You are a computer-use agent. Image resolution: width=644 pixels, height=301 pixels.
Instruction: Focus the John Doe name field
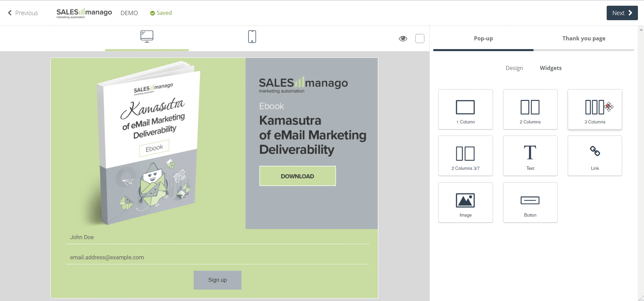point(217,237)
